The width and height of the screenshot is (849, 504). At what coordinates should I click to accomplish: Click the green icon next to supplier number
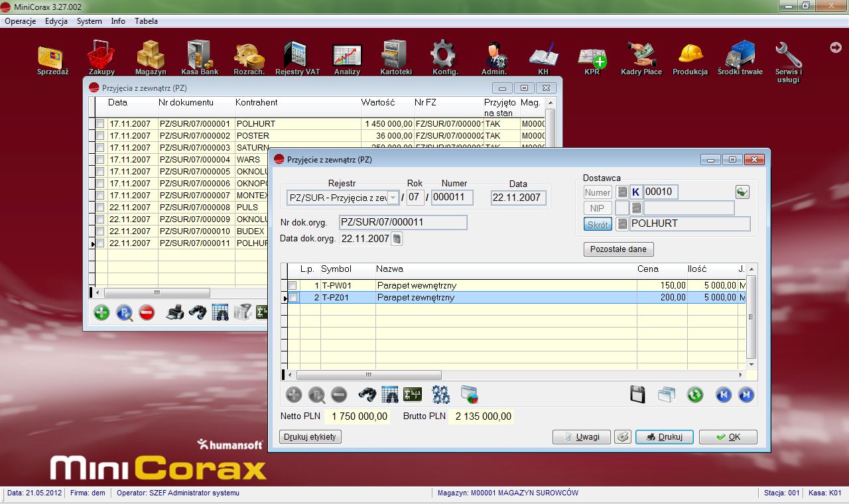click(x=742, y=192)
